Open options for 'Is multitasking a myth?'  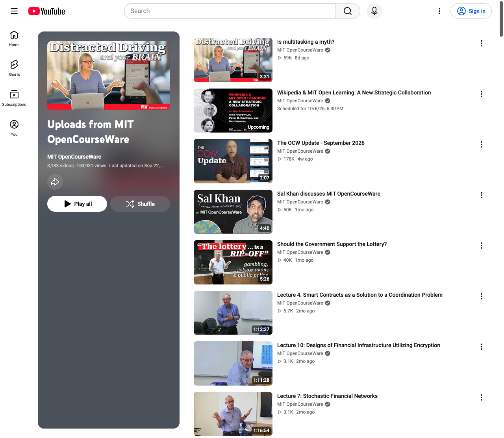pyautogui.click(x=482, y=43)
